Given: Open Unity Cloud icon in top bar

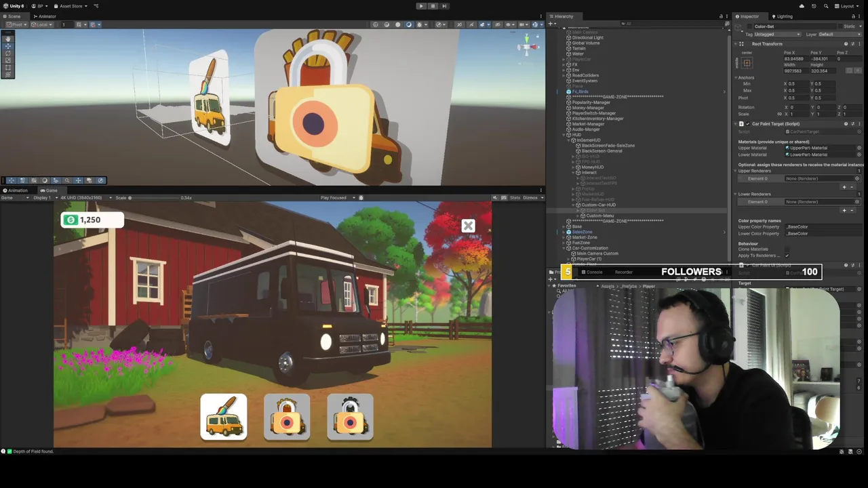Looking at the screenshot, I should [x=802, y=6].
